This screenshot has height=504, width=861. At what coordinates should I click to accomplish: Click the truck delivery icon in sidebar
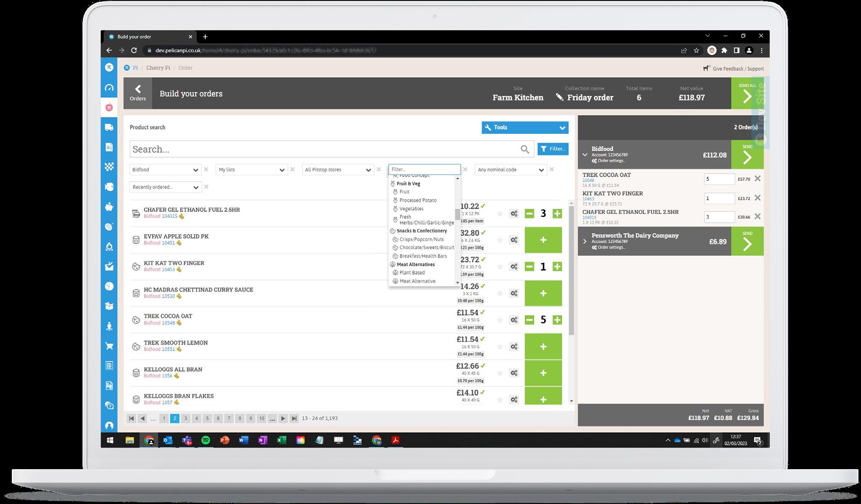point(109,127)
